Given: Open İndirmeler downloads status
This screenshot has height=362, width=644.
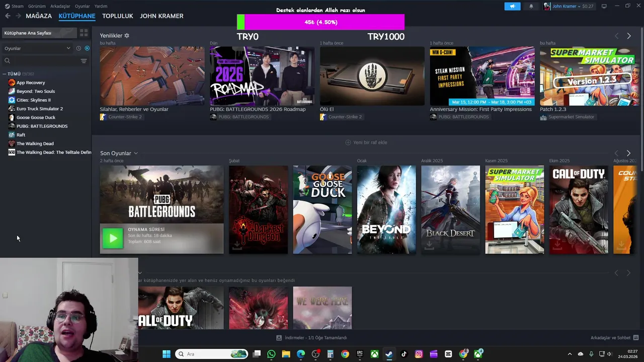Looking at the screenshot, I should [x=311, y=337].
